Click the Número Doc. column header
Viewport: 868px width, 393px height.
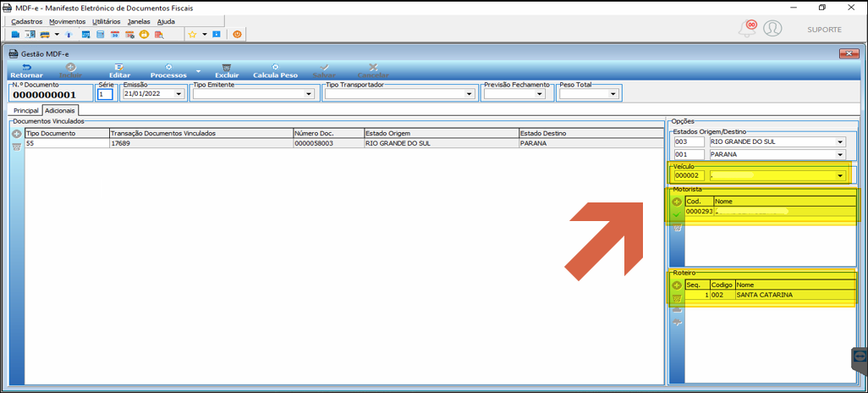click(328, 134)
